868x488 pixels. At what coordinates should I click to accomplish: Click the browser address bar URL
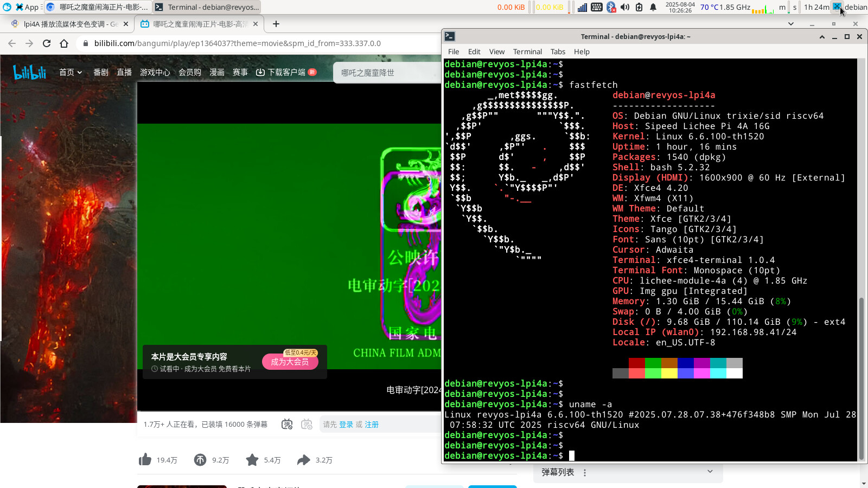[x=238, y=43]
